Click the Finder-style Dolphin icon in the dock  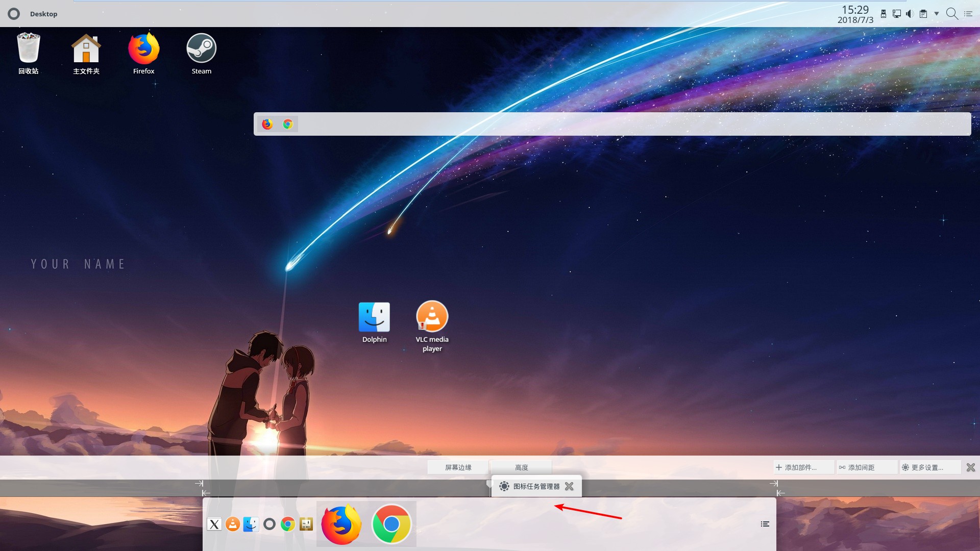251,524
